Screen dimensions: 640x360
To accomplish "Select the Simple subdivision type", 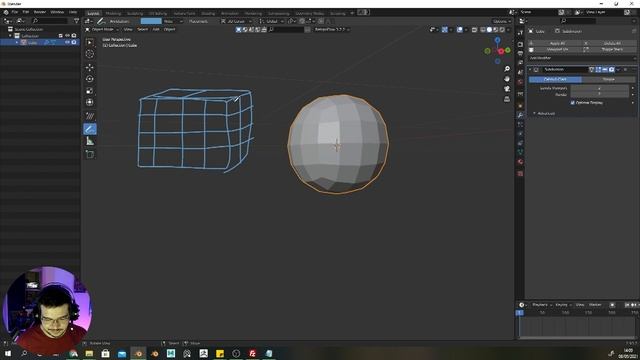I will pos(609,79).
